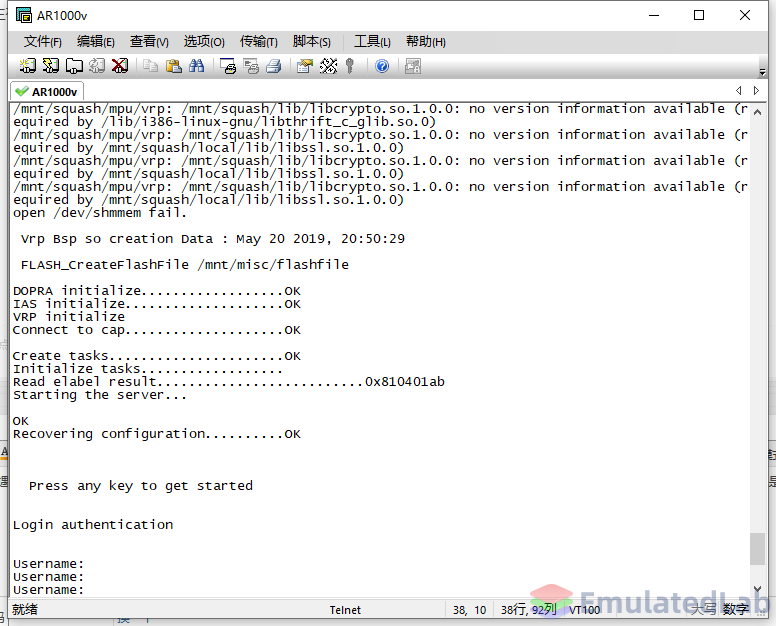Click the terminal scrollbar down arrow
The image size is (776, 626).
(757, 588)
